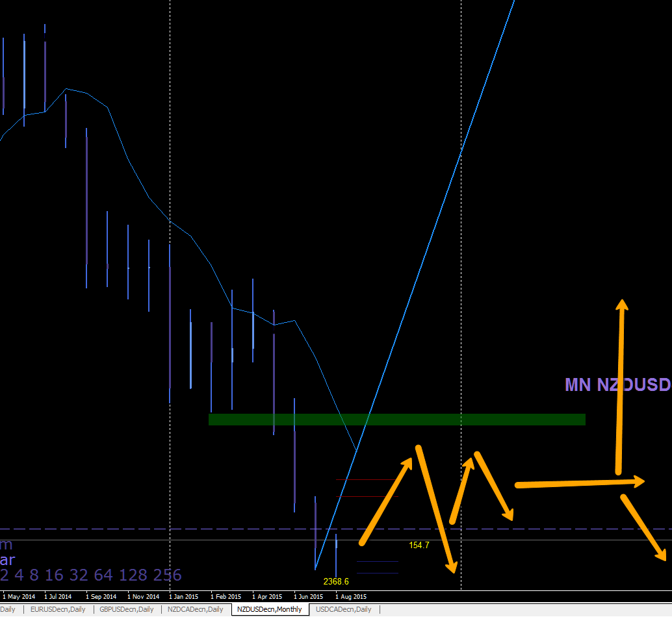The width and height of the screenshot is (672, 617).
Task: Pick the 32 value in number row
Action: (79, 575)
